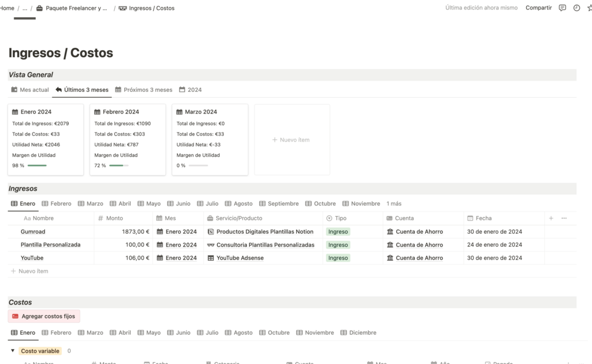This screenshot has width=592, height=364.
Task: Click the Costo variable group tag
Action: click(40, 351)
